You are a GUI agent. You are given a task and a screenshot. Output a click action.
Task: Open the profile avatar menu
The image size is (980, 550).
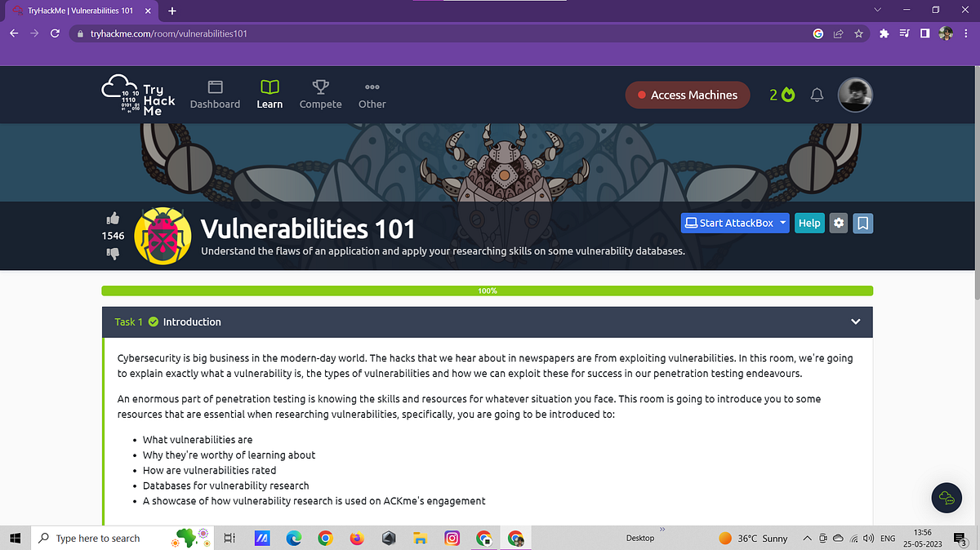coord(855,95)
